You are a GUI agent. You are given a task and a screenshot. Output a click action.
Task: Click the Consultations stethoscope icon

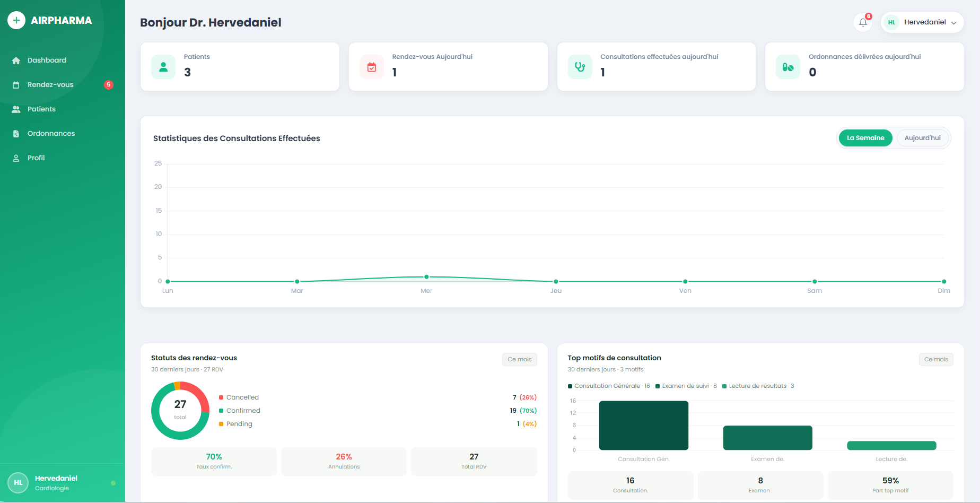pyautogui.click(x=580, y=67)
